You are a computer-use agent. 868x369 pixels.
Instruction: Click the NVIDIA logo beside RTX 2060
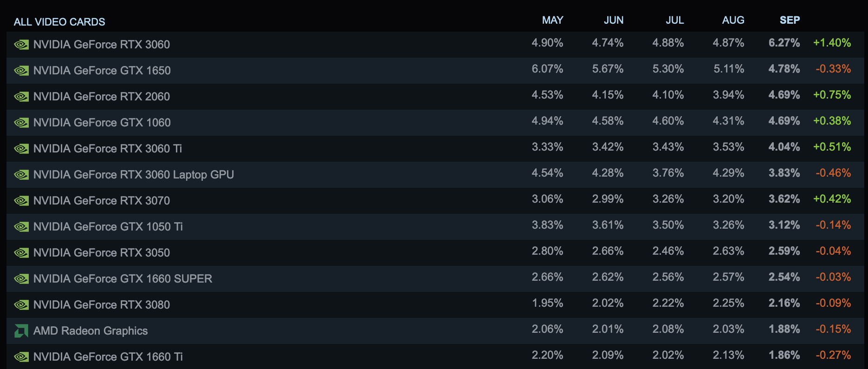point(21,97)
